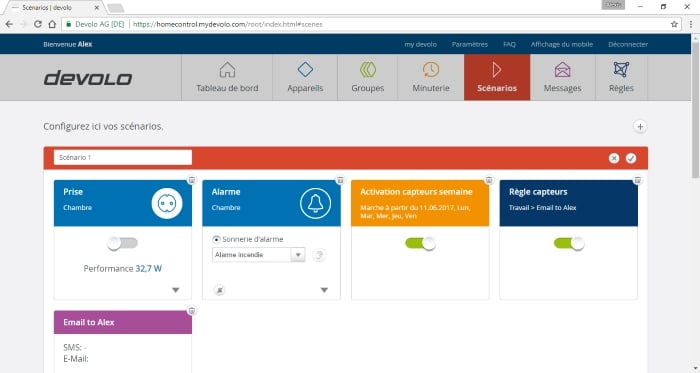This screenshot has width=700, height=373.
Task: Open the Alarme incendie dropdown
Action: (x=258, y=255)
